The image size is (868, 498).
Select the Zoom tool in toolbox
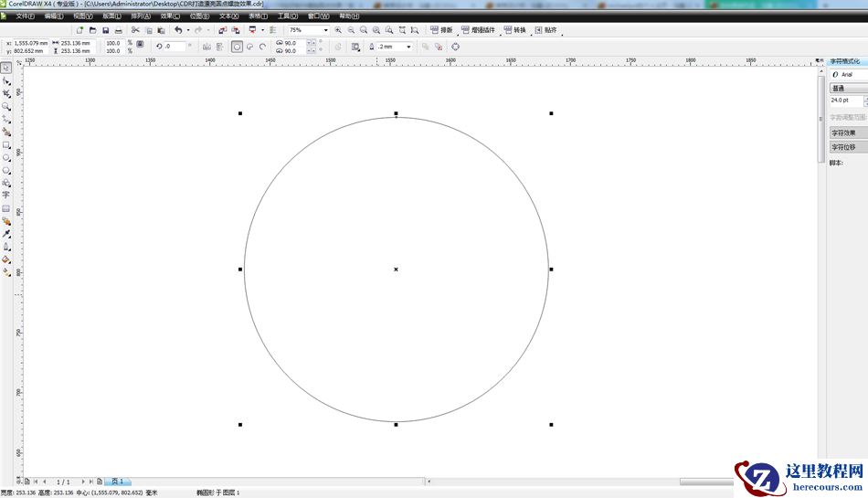(6, 106)
